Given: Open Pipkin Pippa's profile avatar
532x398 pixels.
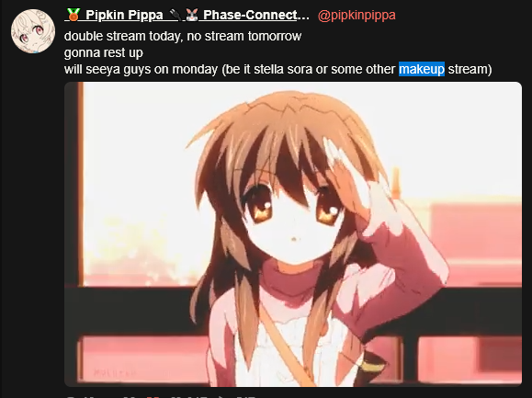Looking at the screenshot, I should [x=33, y=31].
